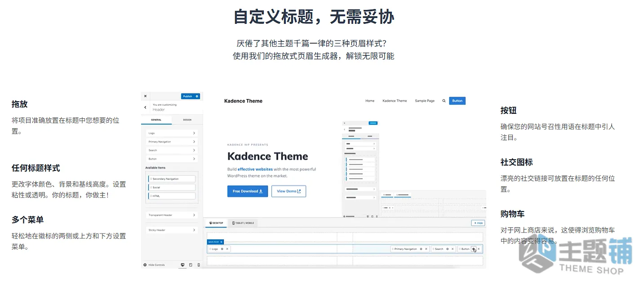Go back using the left chevron

click(x=145, y=108)
